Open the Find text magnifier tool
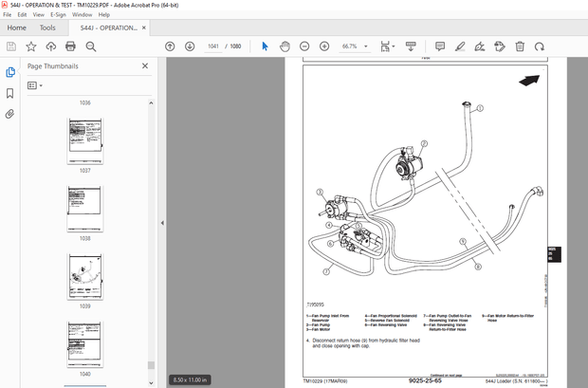The height and width of the screenshot is (388, 588). click(x=91, y=46)
